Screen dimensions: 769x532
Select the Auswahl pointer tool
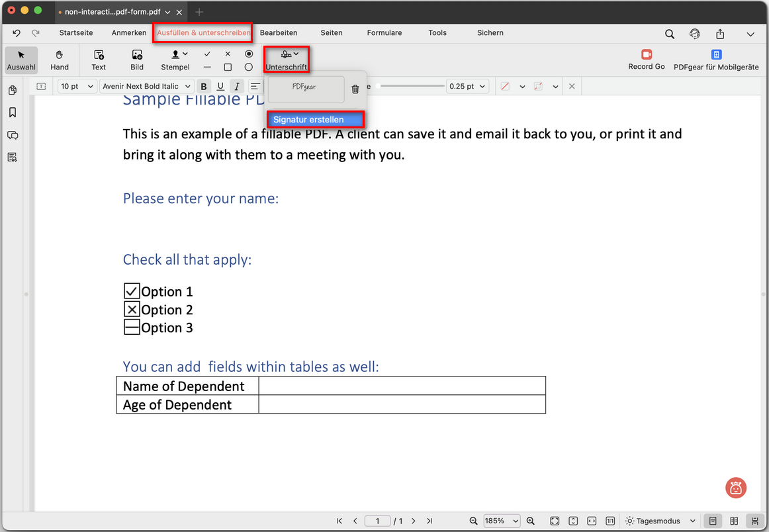click(x=21, y=60)
